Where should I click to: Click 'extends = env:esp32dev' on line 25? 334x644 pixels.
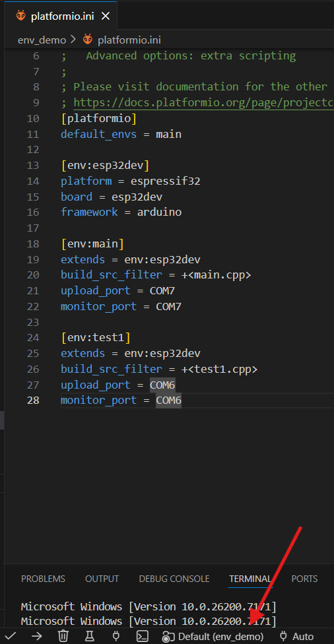point(131,353)
